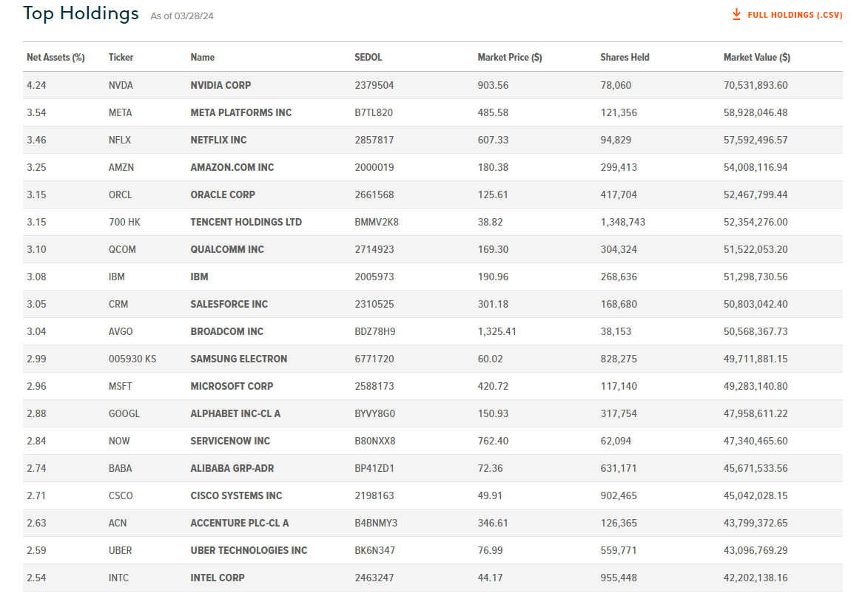
Task: Click the Shares Held column header
Action: pos(625,58)
